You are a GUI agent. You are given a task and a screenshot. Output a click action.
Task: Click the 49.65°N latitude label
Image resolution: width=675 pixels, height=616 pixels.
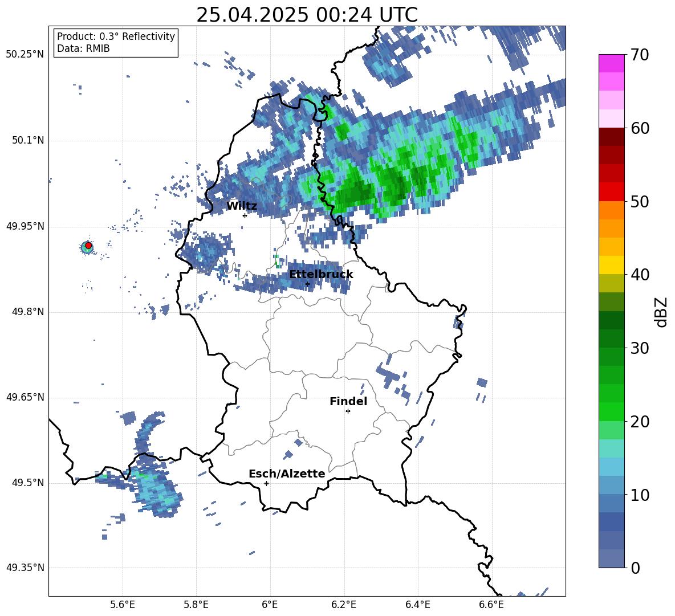pyautogui.click(x=25, y=397)
